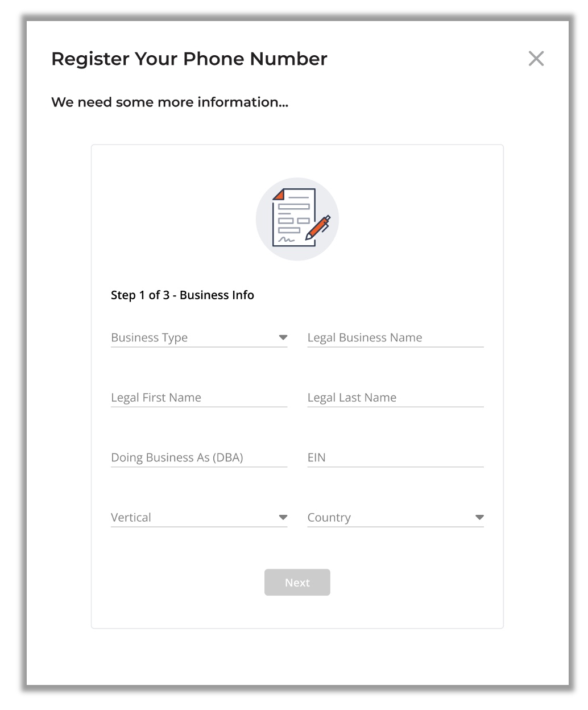The height and width of the screenshot is (710, 588).
Task: Click the Register Your Phone Number heading
Action: 189,59
